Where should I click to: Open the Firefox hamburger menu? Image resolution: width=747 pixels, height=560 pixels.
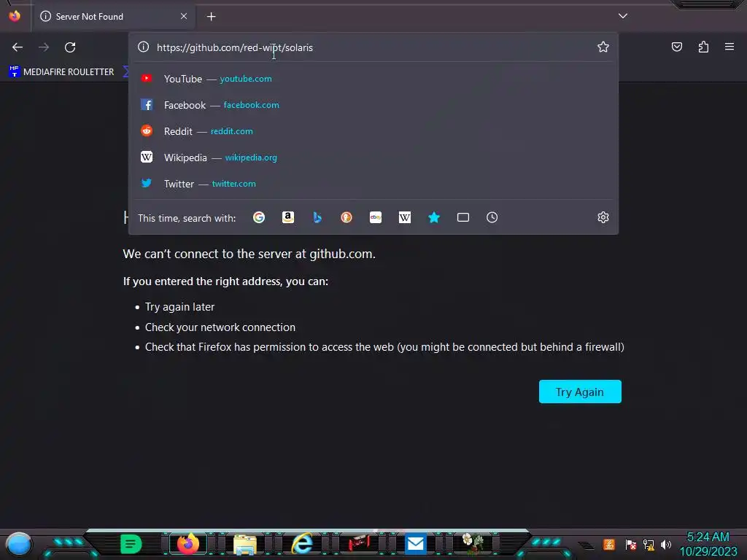click(729, 47)
